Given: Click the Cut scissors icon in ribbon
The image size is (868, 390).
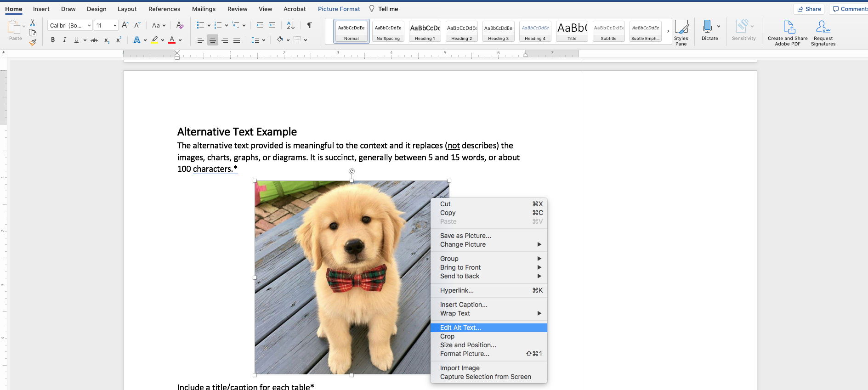Looking at the screenshot, I should pos(33,23).
